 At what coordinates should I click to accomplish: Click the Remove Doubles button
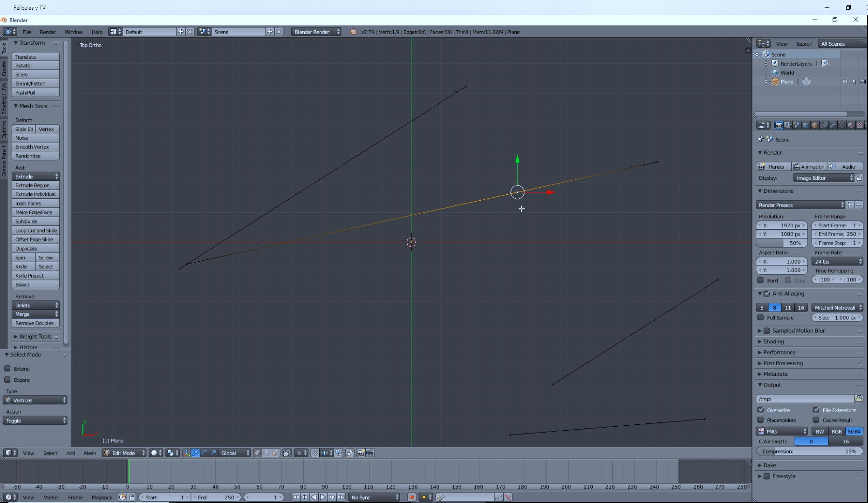tap(35, 323)
